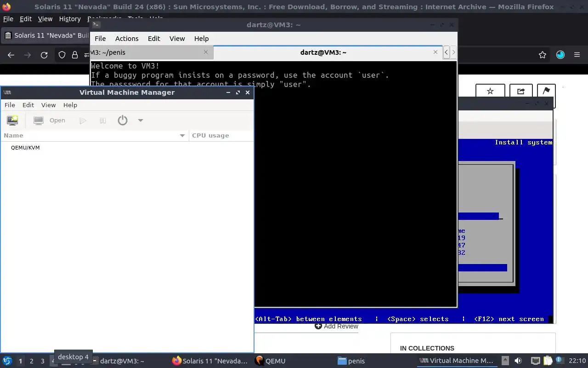
Task: Open the start menu icon on taskbar
Action: pyautogui.click(x=7, y=361)
